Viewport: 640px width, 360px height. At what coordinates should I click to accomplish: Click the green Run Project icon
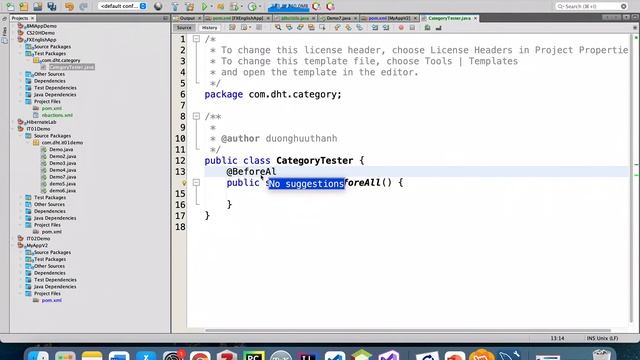pyautogui.click(x=204, y=6)
